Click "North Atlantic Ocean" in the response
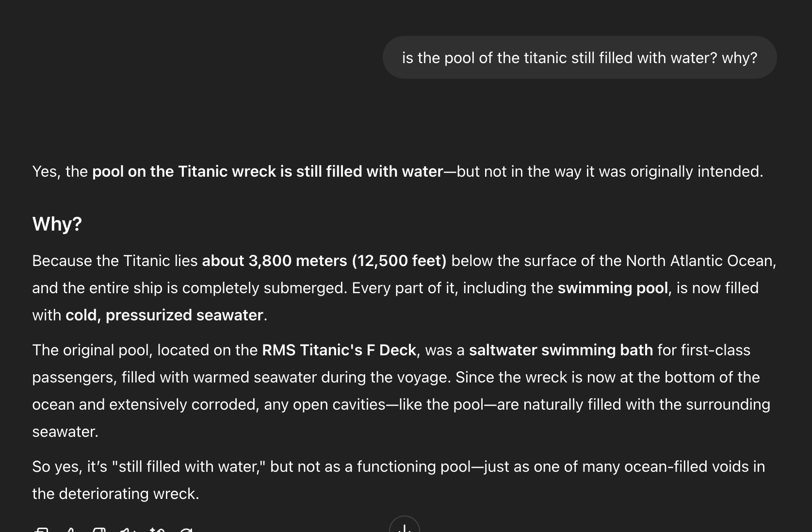Image resolution: width=812 pixels, height=532 pixels. tap(701, 261)
